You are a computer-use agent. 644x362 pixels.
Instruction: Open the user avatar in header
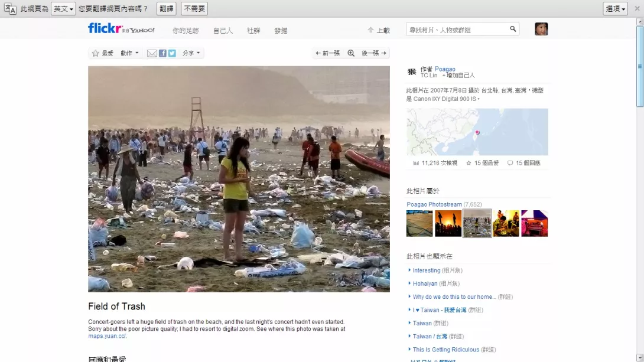click(x=541, y=29)
